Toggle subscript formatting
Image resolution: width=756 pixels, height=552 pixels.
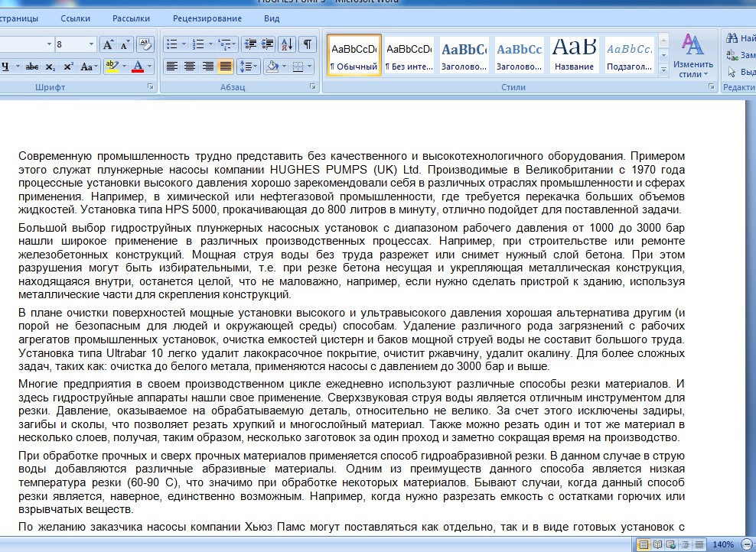point(51,67)
